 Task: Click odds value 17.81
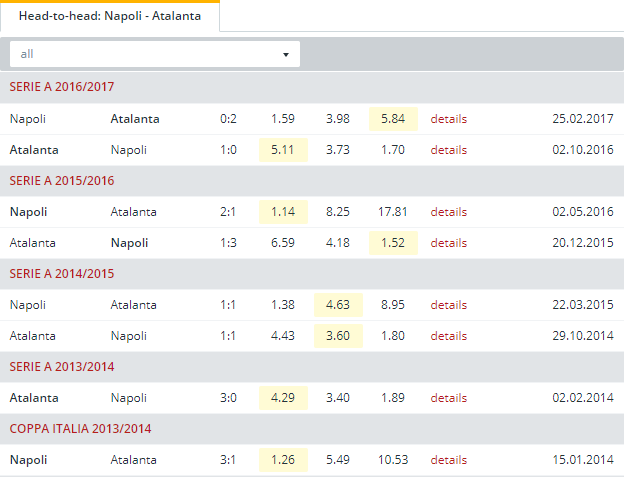point(393,212)
